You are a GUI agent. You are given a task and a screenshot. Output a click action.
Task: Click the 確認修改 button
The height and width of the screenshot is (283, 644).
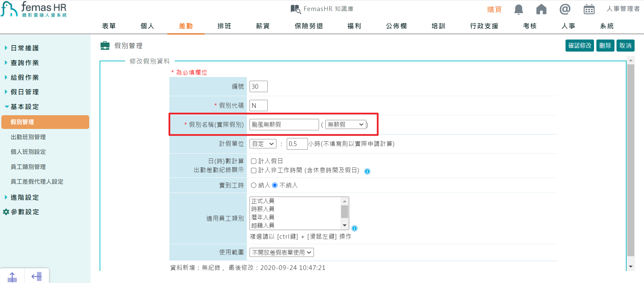580,46
